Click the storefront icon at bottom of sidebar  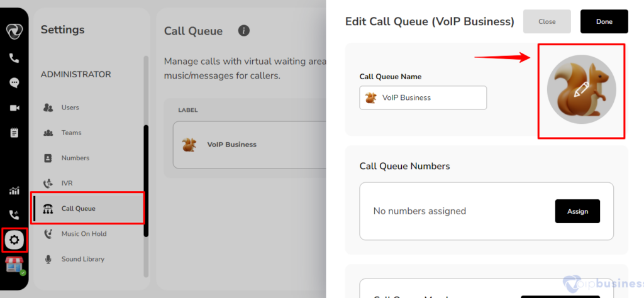[x=14, y=265]
